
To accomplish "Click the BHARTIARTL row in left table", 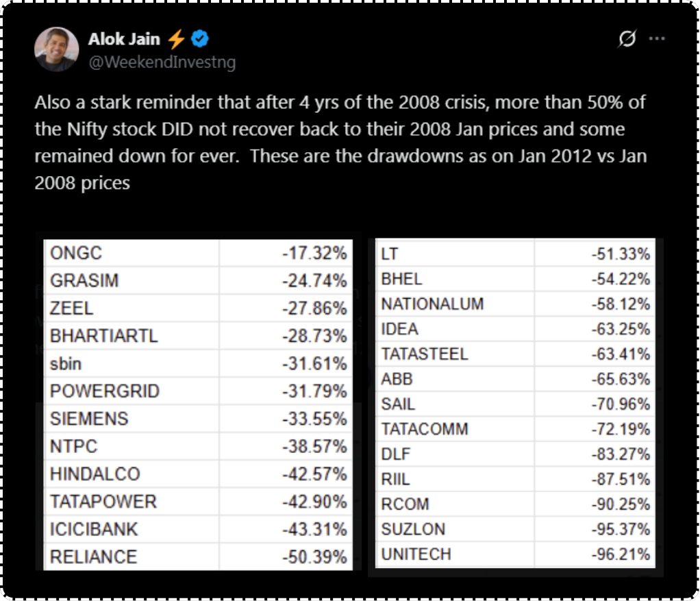I will (197, 336).
